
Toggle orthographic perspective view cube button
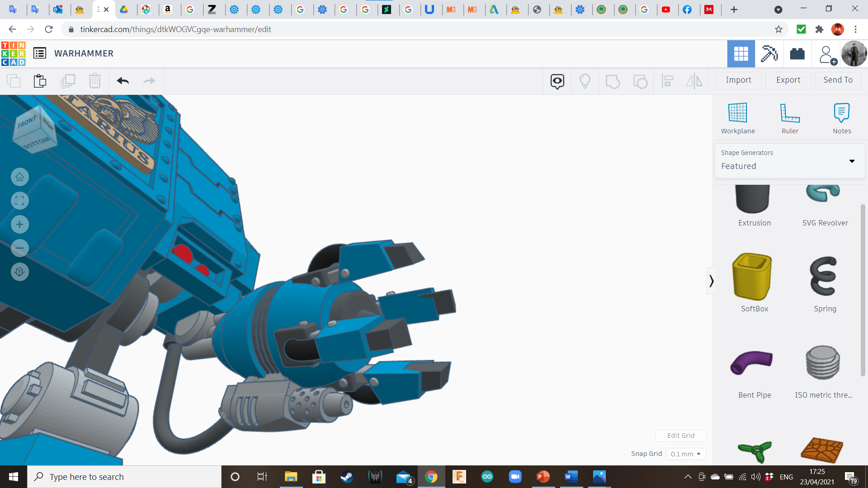19,272
